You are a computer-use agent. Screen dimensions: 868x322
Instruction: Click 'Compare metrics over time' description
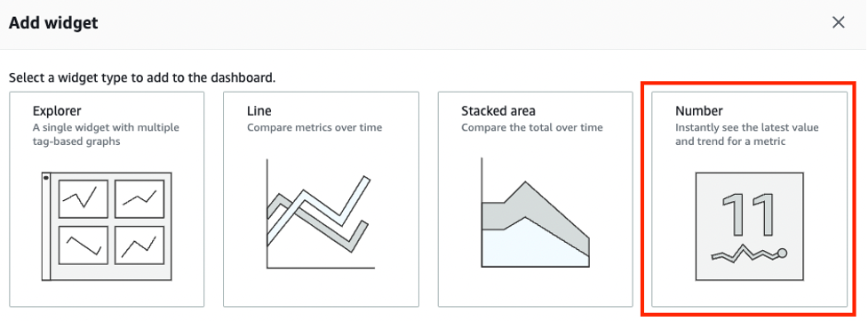[x=315, y=127]
